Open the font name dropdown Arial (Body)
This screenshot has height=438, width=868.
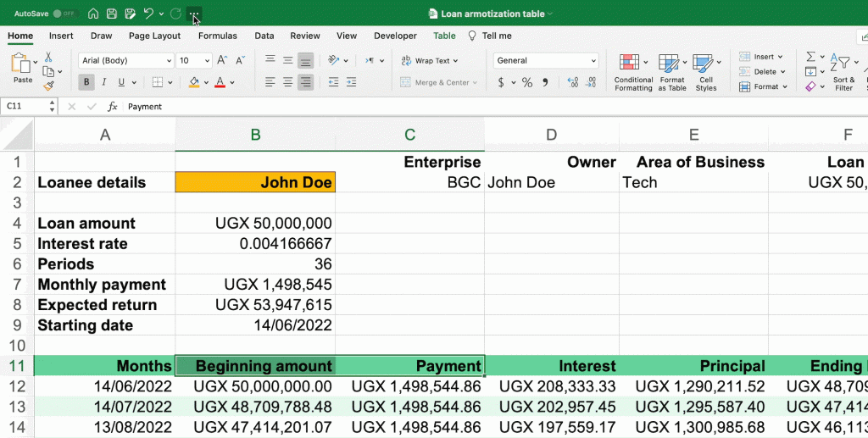pos(125,60)
